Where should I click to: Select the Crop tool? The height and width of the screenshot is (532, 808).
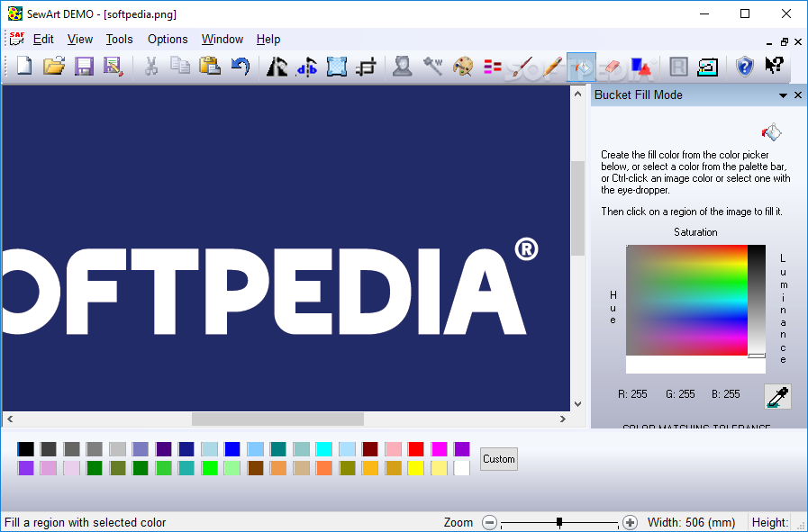pos(367,67)
